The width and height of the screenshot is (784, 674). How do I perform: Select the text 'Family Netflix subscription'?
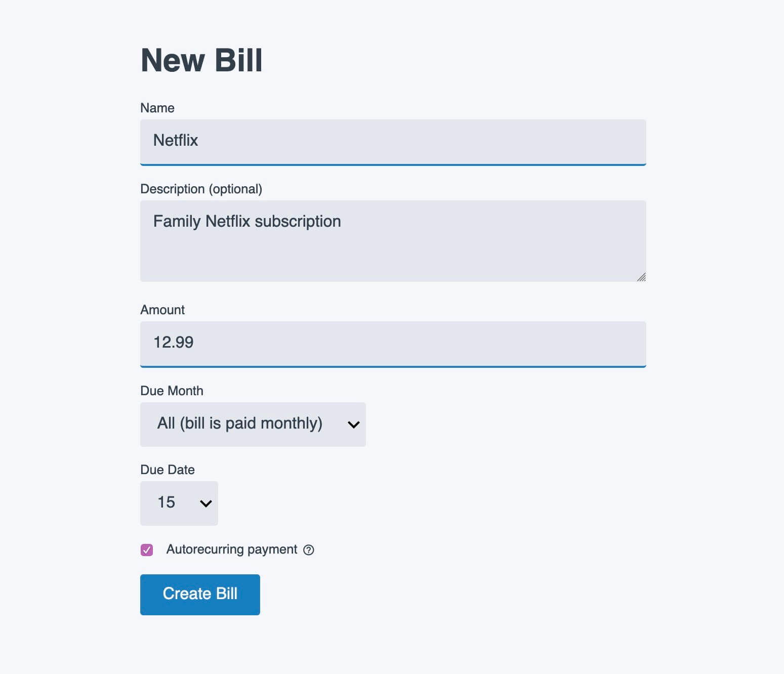click(x=247, y=221)
